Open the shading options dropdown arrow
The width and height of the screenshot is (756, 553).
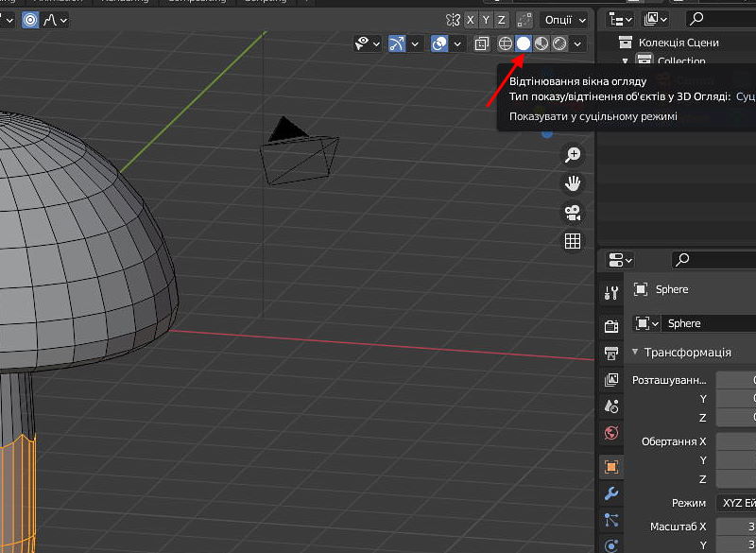click(x=577, y=43)
